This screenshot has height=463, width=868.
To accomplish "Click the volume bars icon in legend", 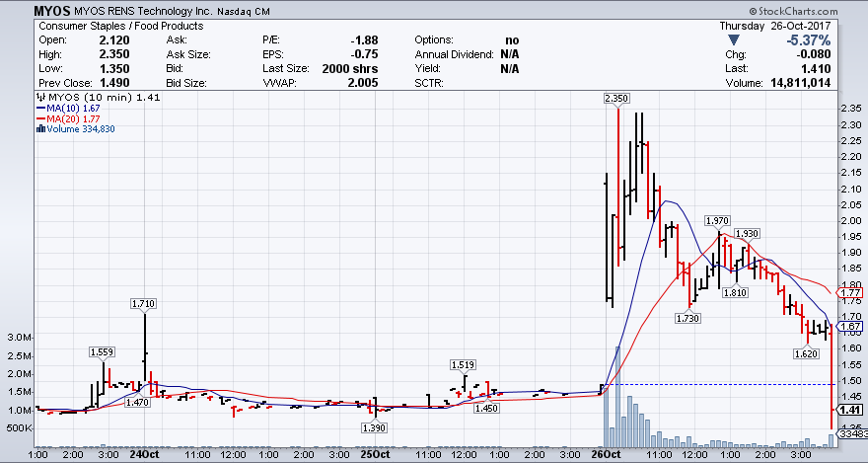I will [x=40, y=128].
